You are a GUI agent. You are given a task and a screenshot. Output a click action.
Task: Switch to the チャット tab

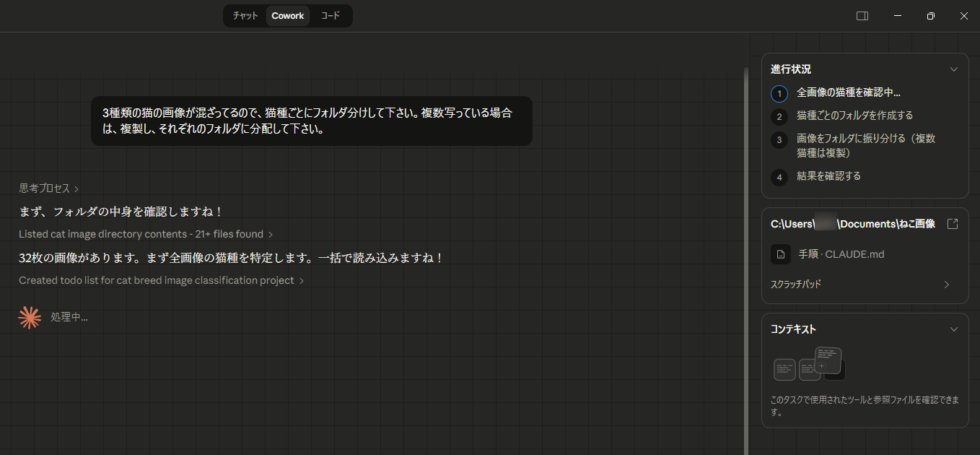pos(245,16)
